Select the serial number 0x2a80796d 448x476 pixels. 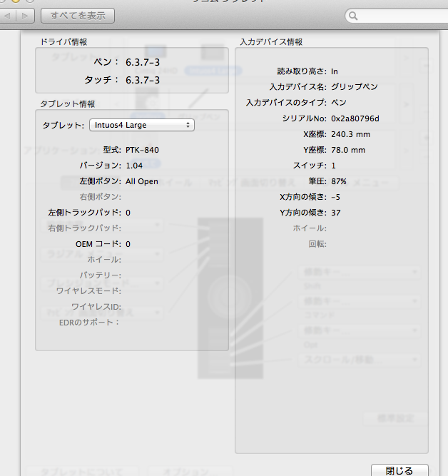click(355, 118)
